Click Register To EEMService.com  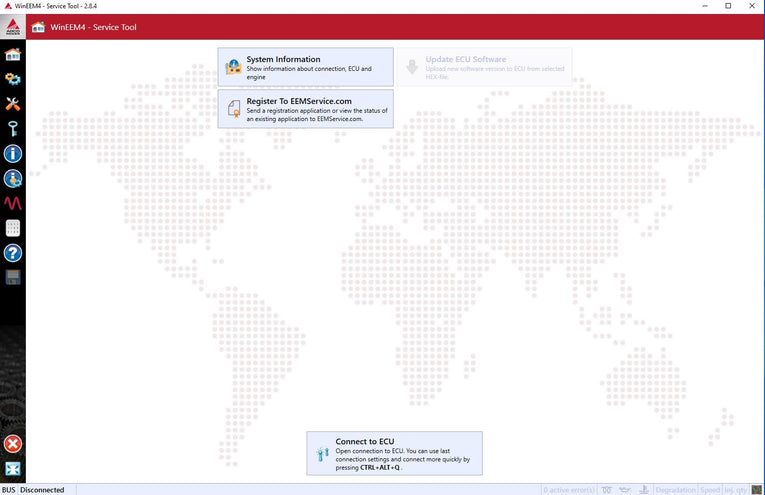pos(305,109)
